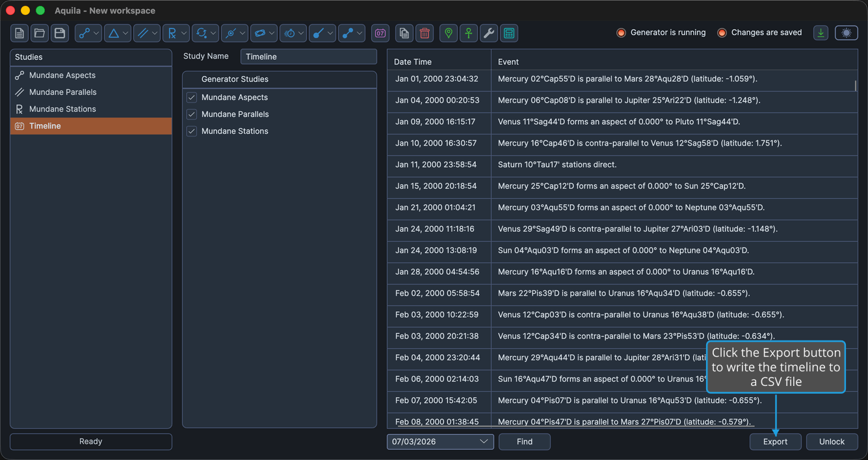
Task: Click the Ready status bar
Action: click(91, 442)
